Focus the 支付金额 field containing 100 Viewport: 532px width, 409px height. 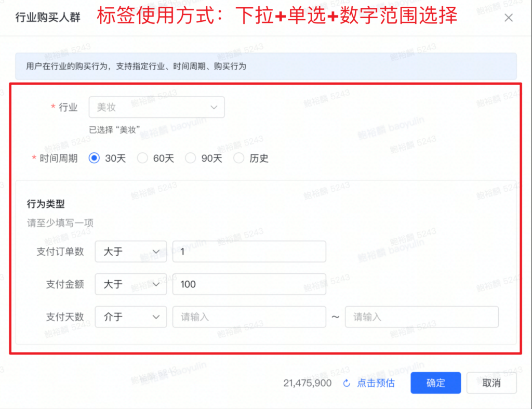click(249, 284)
